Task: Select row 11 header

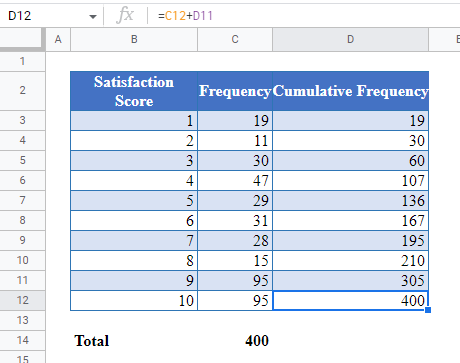Action: [22, 280]
